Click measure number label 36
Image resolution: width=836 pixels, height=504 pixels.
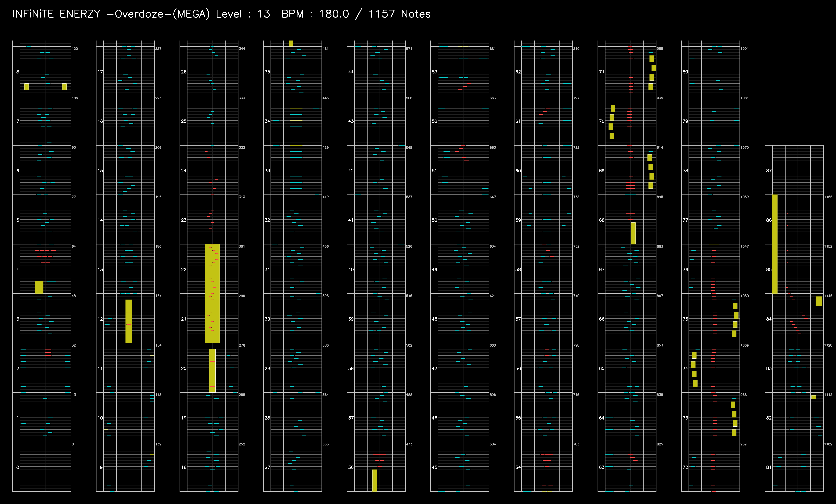tap(351, 467)
